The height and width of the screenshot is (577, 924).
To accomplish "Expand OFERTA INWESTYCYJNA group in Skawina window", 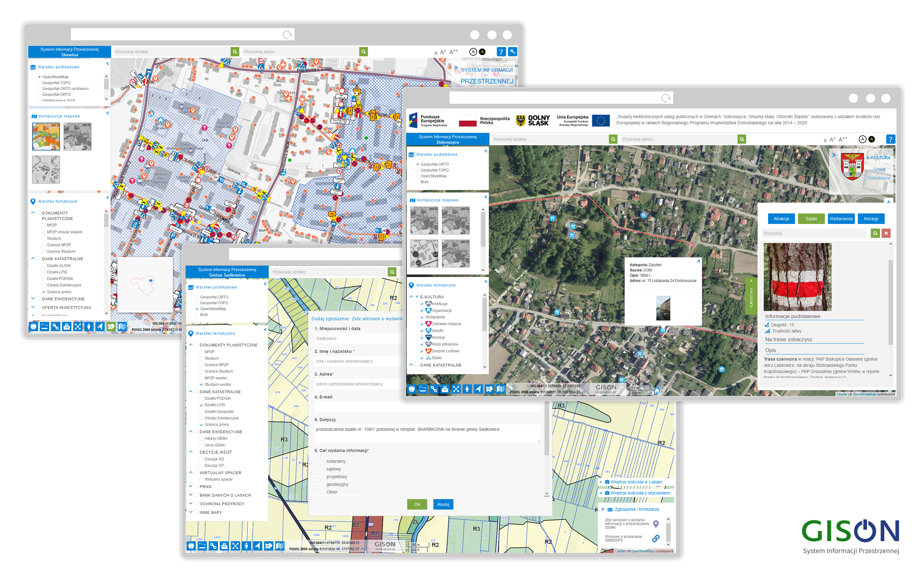I will click(x=33, y=307).
